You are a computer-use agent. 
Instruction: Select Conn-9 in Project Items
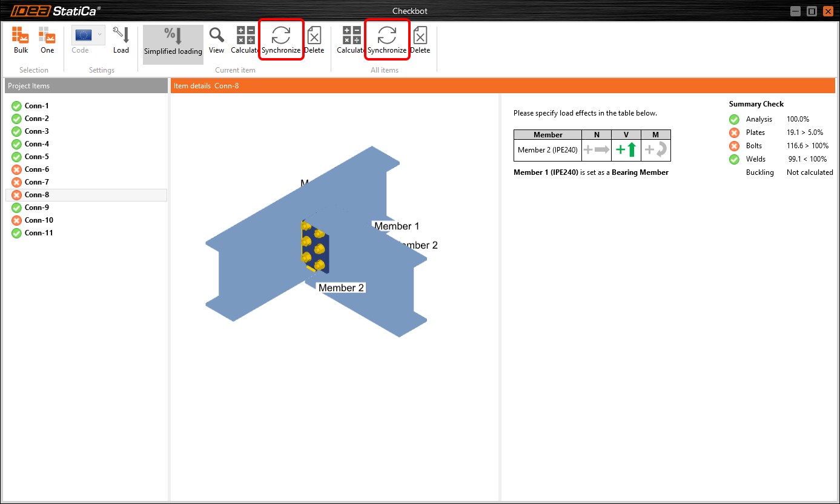[86, 208]
